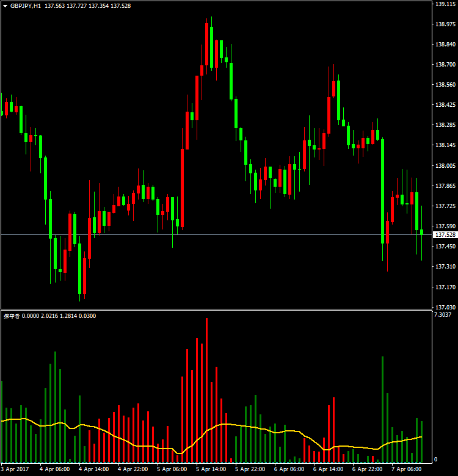This screenshot has height=476, width=458.
Task: Click price axis label 137.590
Action: point(446,226)
